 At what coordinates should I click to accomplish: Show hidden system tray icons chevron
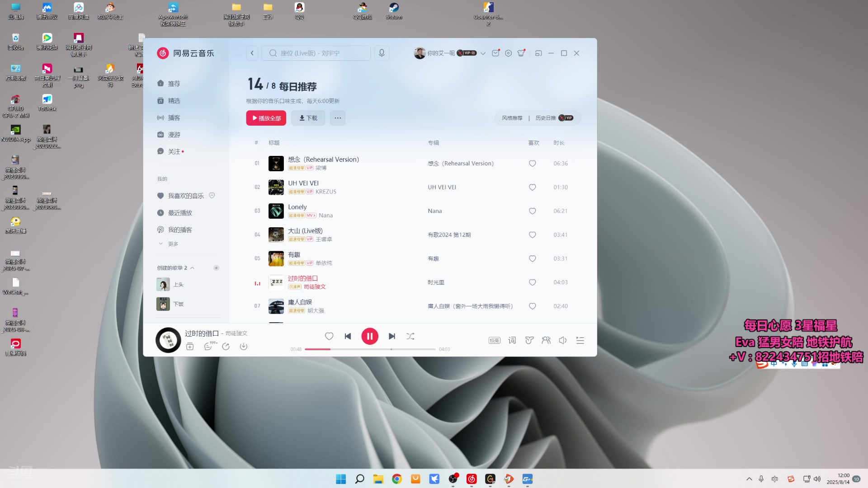[749, 479]
